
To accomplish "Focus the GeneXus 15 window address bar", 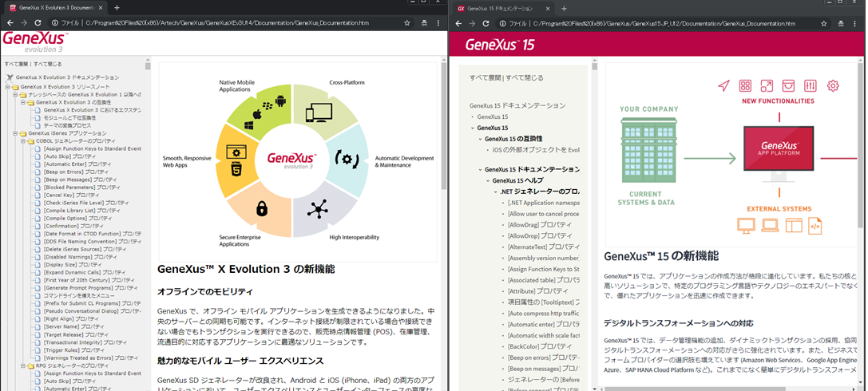I will click(662, 24).
